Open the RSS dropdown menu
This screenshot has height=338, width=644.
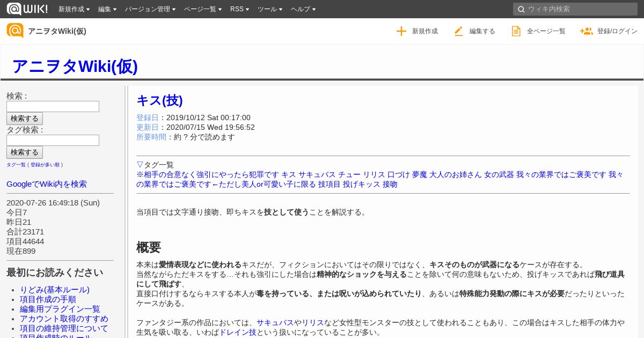click(x=239, y=9)
